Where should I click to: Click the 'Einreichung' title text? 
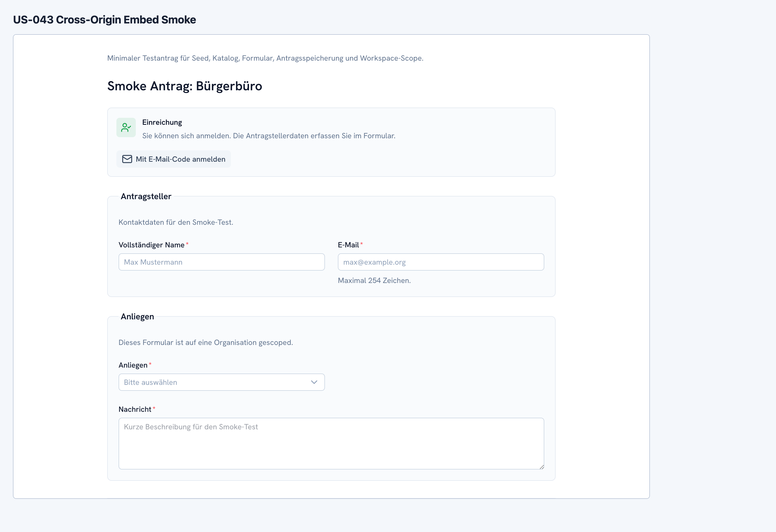162,122
